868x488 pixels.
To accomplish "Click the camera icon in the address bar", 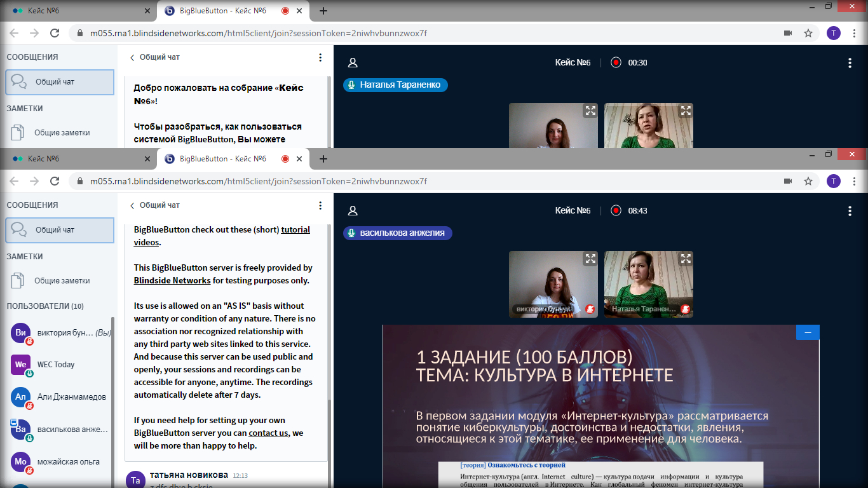I will click(x=788, y=181).
